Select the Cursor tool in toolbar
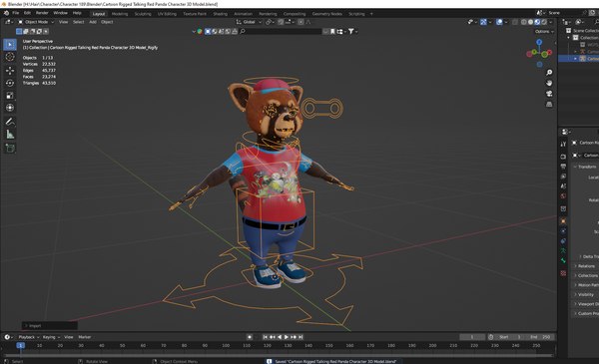599x364 pixels. pos(10,57)
